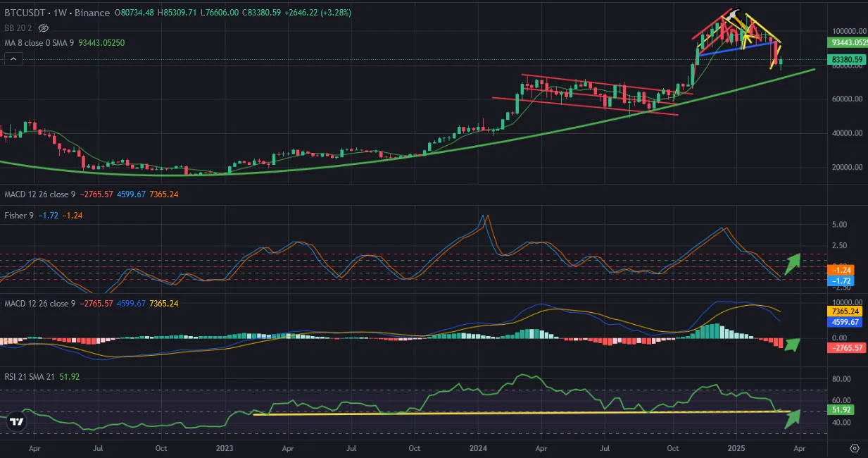Click the 20000.00 price scale value

pyautogui.click(x=848, y=167)
